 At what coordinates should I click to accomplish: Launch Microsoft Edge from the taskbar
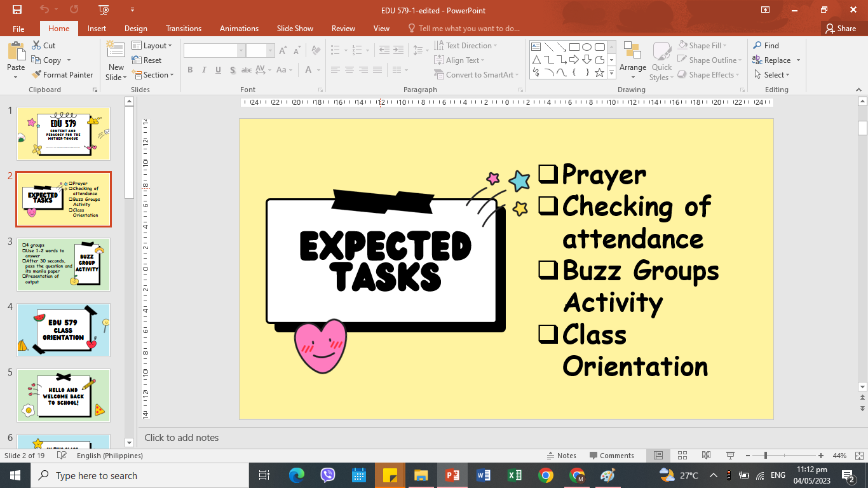297,475
